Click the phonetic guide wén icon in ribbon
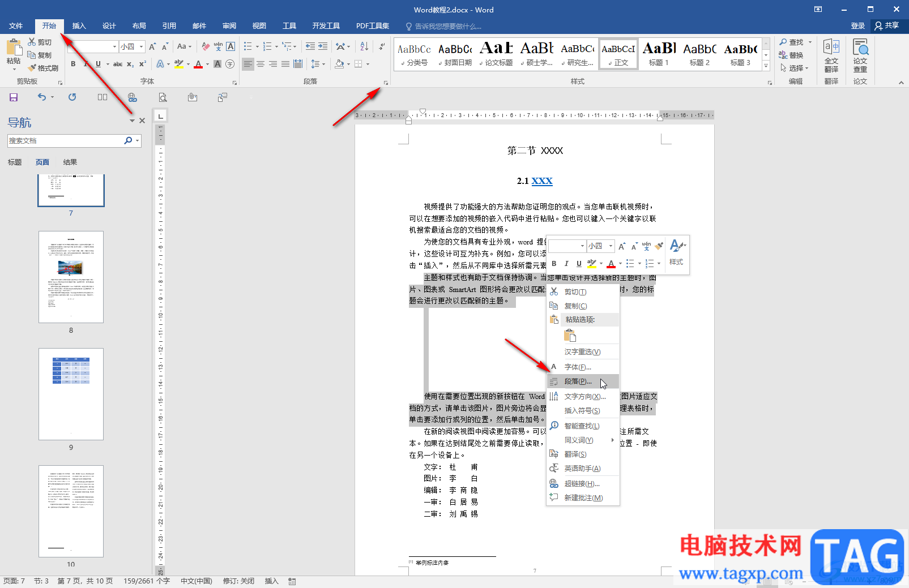909x588 pixels. click(218, 46)
